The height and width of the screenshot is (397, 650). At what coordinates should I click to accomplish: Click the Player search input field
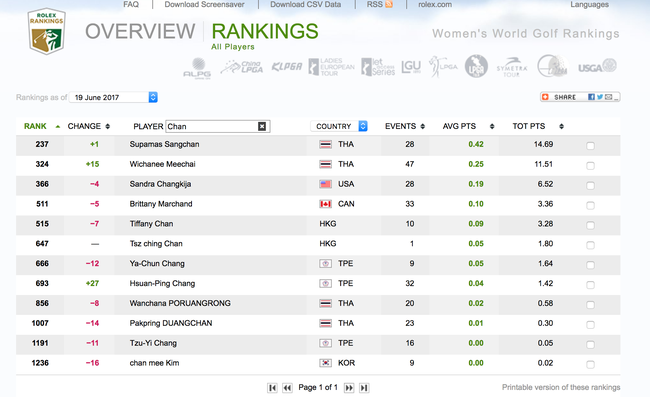tap(211, 126)
